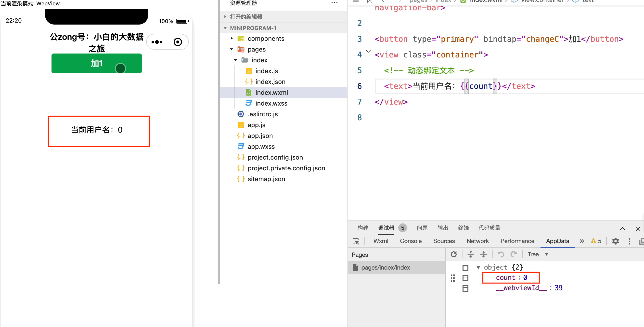Switch to the 输出 panel tab

tap(443, 228)
